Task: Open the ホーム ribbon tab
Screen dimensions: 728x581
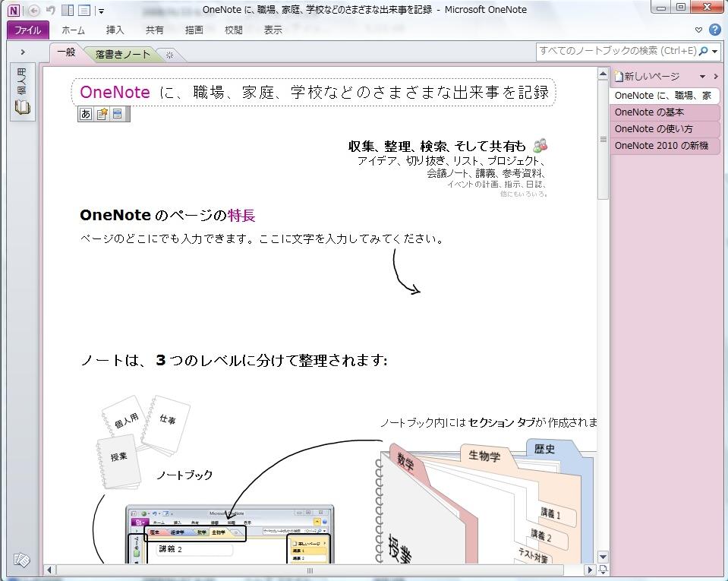Action: pos(73,30)
